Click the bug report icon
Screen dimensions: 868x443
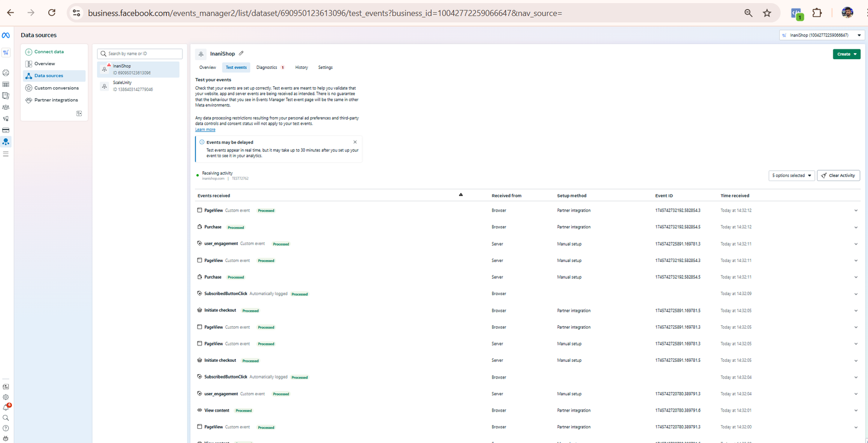[5, 438]
